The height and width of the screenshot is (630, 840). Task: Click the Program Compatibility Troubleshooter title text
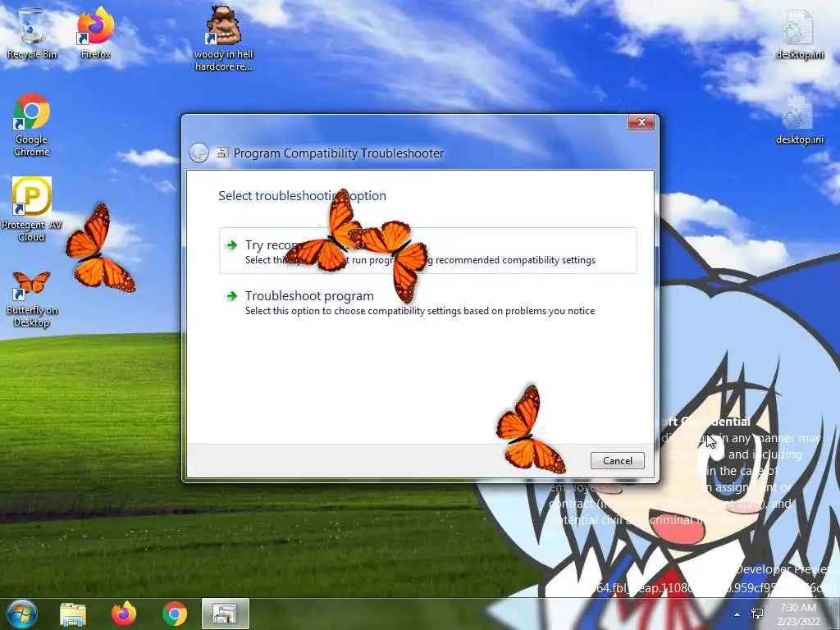(339, 153)
